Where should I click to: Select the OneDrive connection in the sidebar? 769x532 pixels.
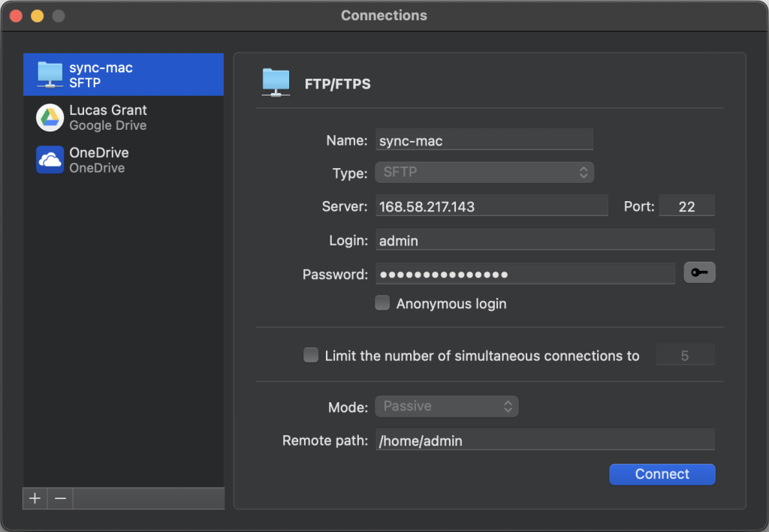click(x=124, y=159)
